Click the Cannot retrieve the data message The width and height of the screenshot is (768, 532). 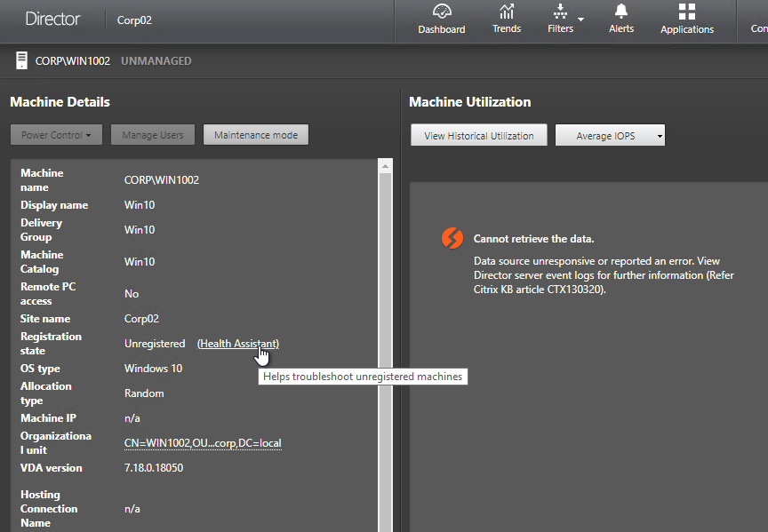(533, 239)
